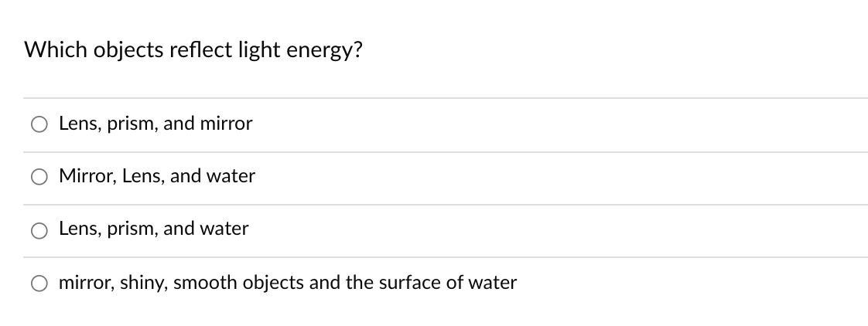Click the word "energy?" in the question heading
Viewport: 868px width, 326px height.
[x=324, y=50]
